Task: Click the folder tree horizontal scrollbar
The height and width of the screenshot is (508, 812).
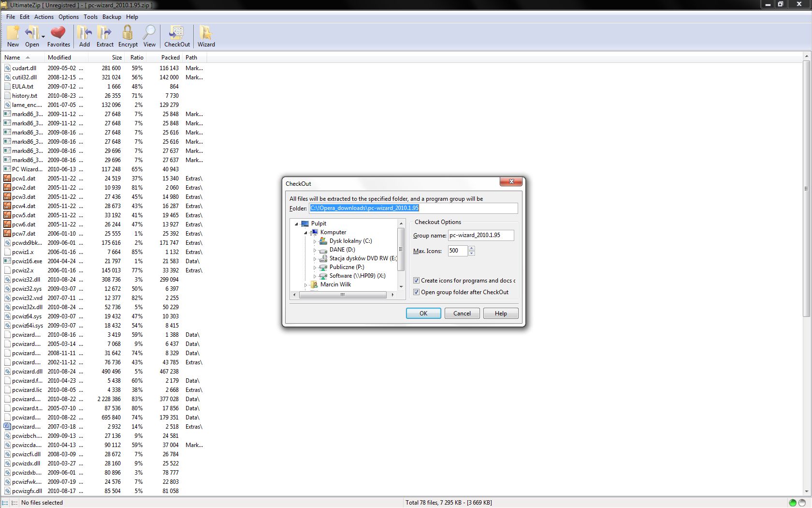Action: 343,295
